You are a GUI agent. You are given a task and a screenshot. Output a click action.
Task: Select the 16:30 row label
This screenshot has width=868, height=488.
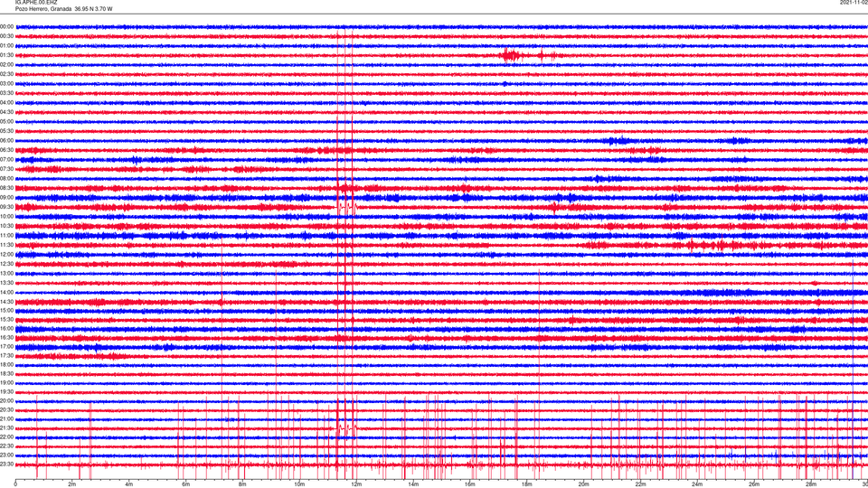point(7,337)
